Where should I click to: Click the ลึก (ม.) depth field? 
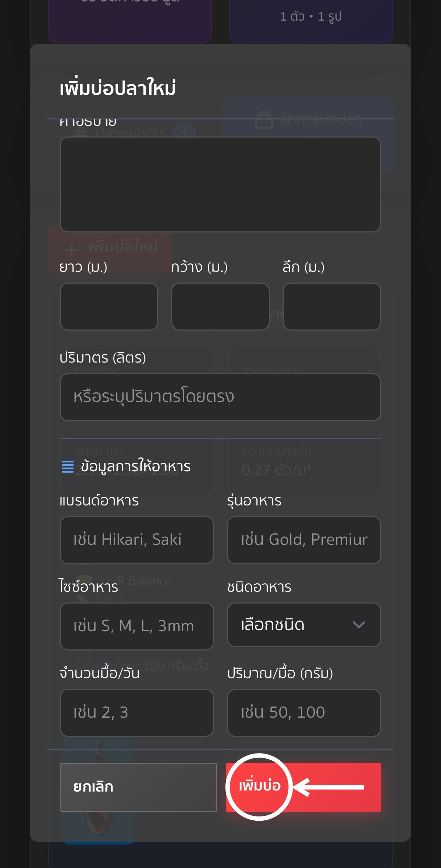pos(332,306)
